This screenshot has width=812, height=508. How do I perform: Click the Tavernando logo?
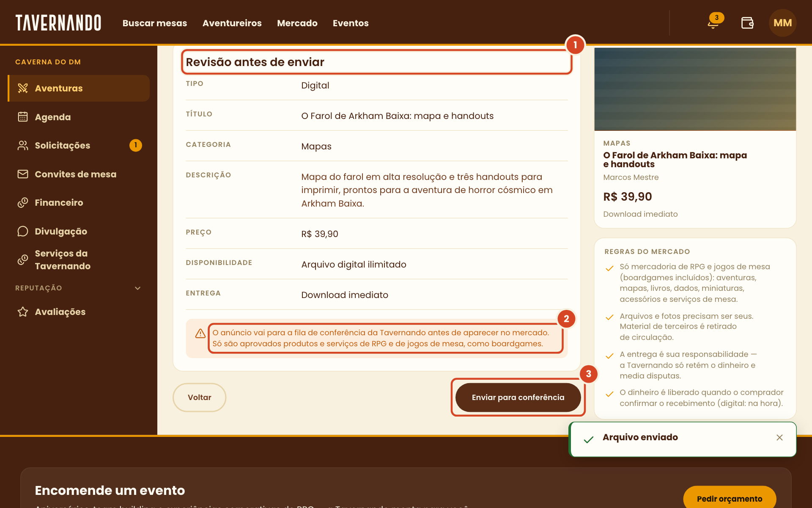[x=58, y=23]
